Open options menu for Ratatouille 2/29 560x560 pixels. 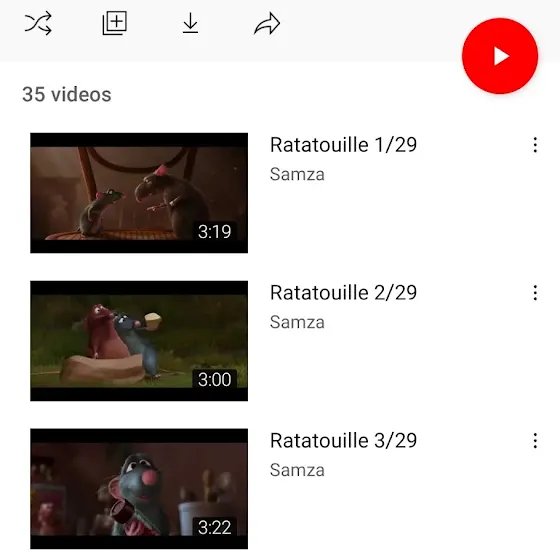[535, 293]
